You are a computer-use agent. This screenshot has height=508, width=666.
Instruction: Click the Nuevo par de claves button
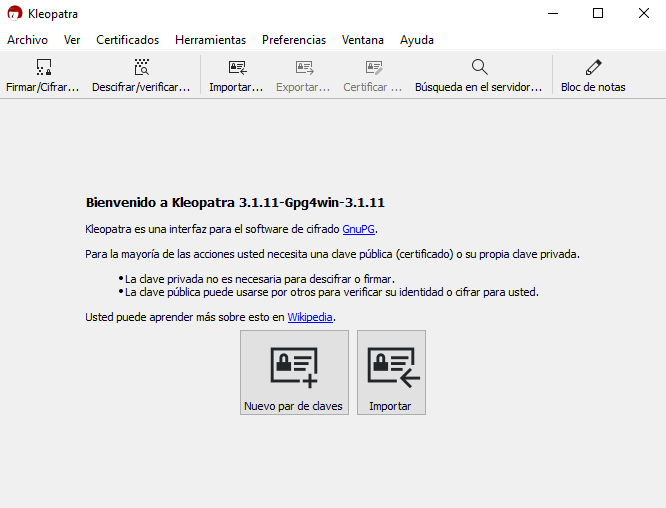(x=294, y=373)
